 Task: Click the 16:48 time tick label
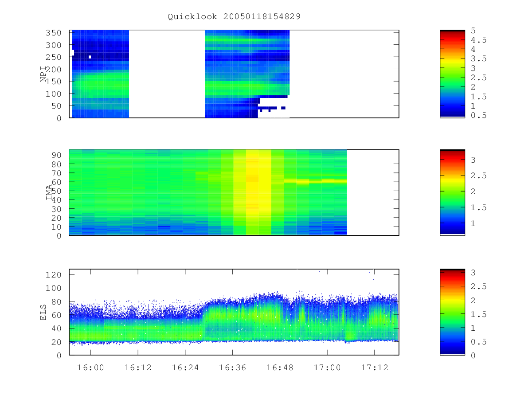tap(280, 368)
